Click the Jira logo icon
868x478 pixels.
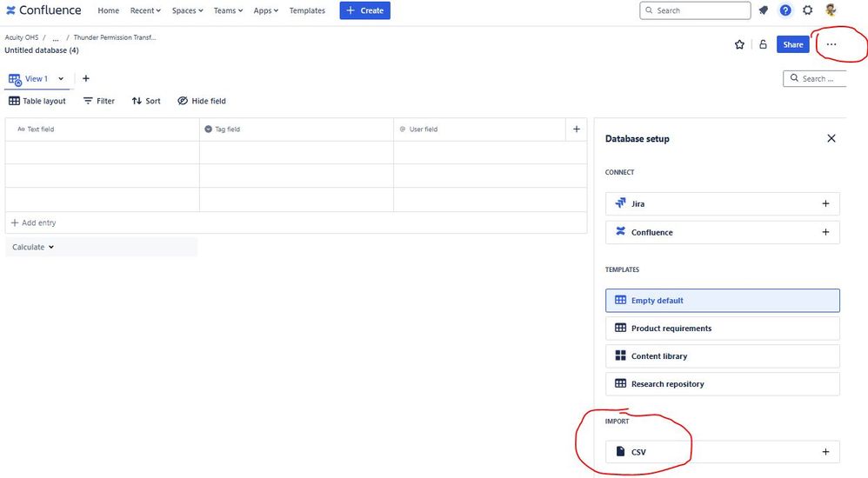(620, 203)
